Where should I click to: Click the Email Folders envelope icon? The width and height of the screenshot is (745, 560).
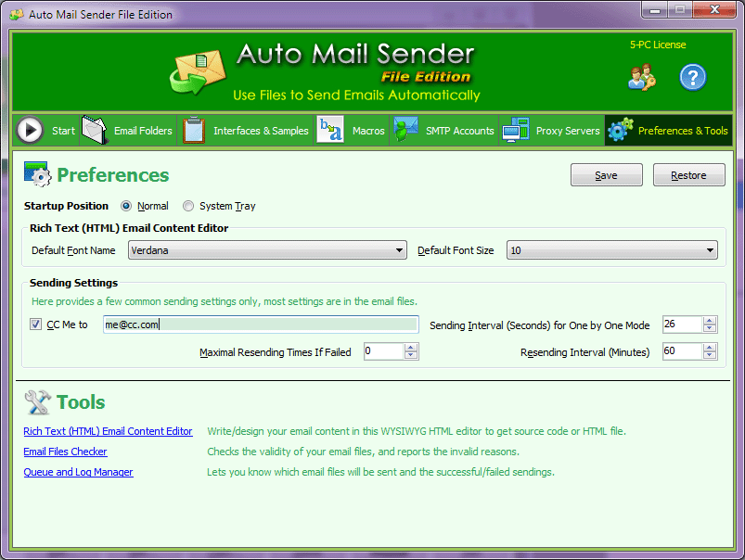point(95,130)
